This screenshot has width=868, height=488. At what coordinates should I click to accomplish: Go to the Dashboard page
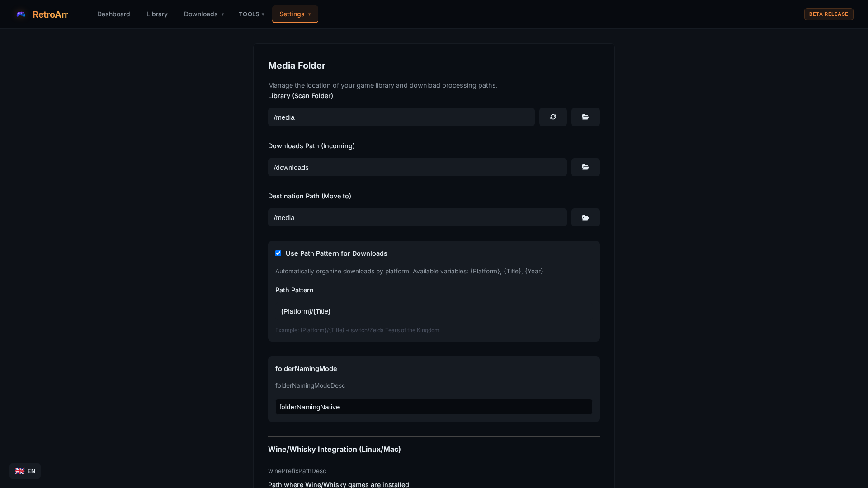click(x=113, y=14)
